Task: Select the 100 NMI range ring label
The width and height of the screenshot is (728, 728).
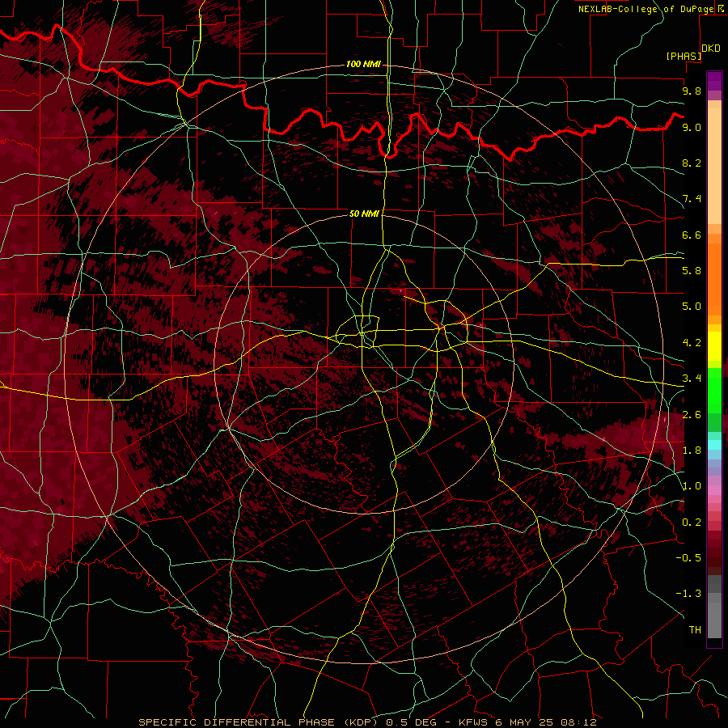Action: pyautogui.click(x=363, y=64)
